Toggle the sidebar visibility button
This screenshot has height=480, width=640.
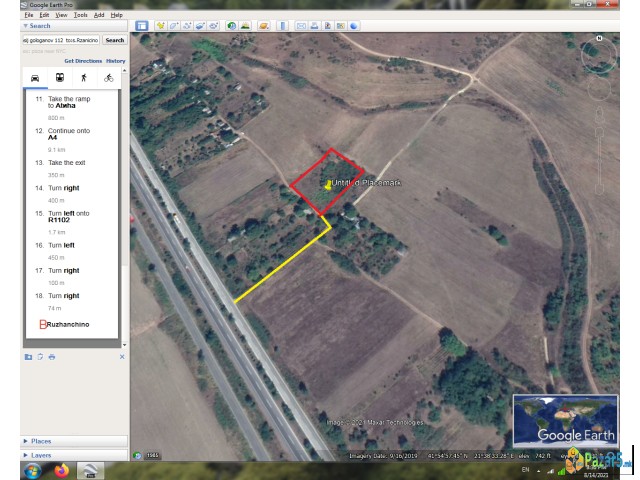[x=141, y=25]
